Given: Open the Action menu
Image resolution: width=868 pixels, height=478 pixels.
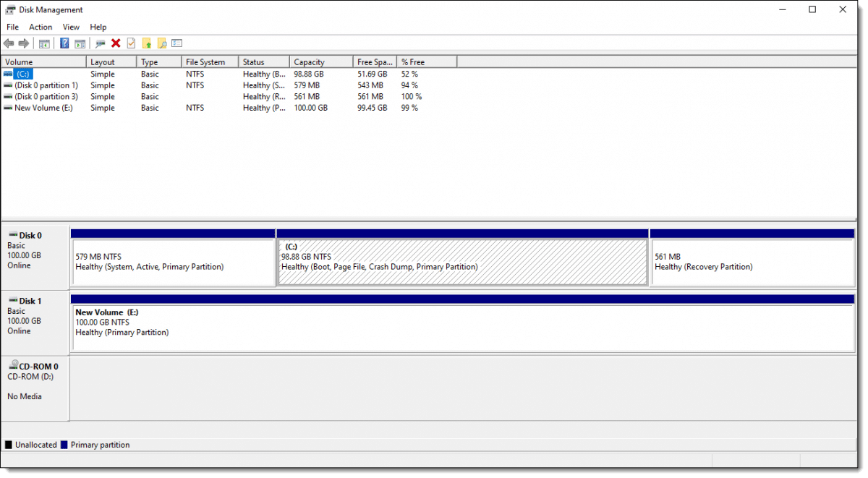Looking at the screenshot, I should click(x=40, y=27).
